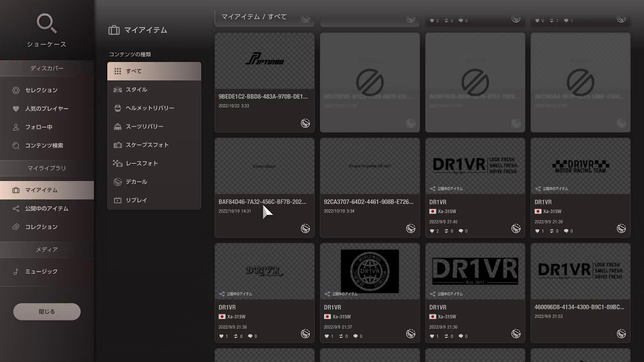Open 9BEDE1C2-BBD8 item title
The height and width of the screenshot is (362, 644).
coord(263,97)
